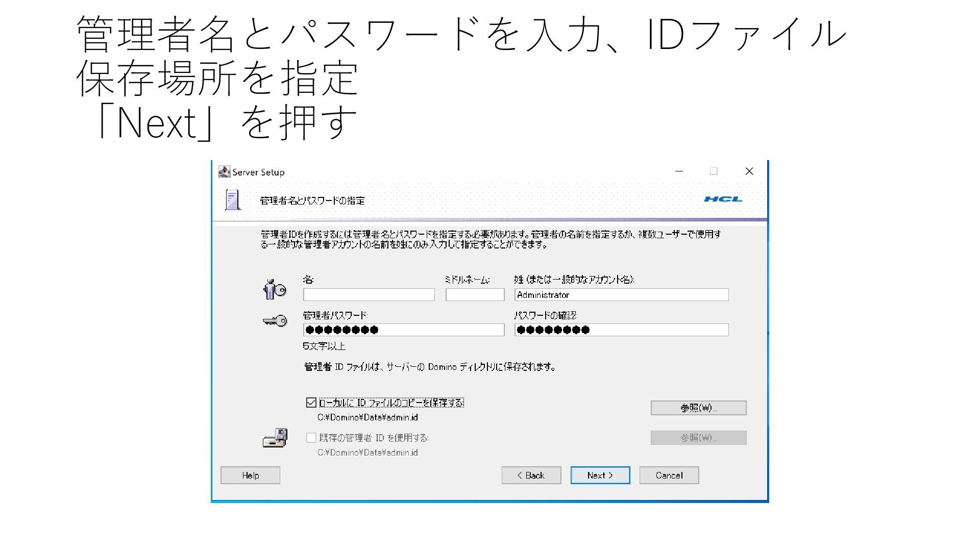The height and width of the screenshot is (551, 980).
Task: Click the ID floppy disk icon
Action: point(275,438)
